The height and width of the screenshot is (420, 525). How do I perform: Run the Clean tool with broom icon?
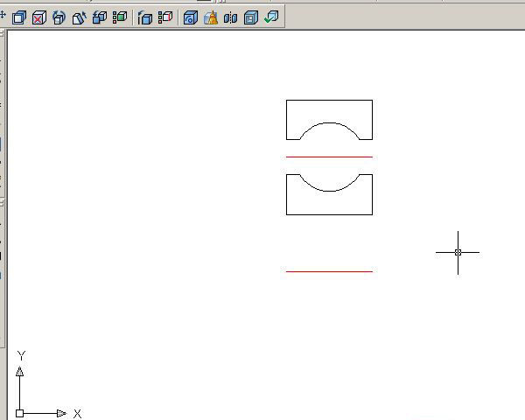[x=210, y=17]
